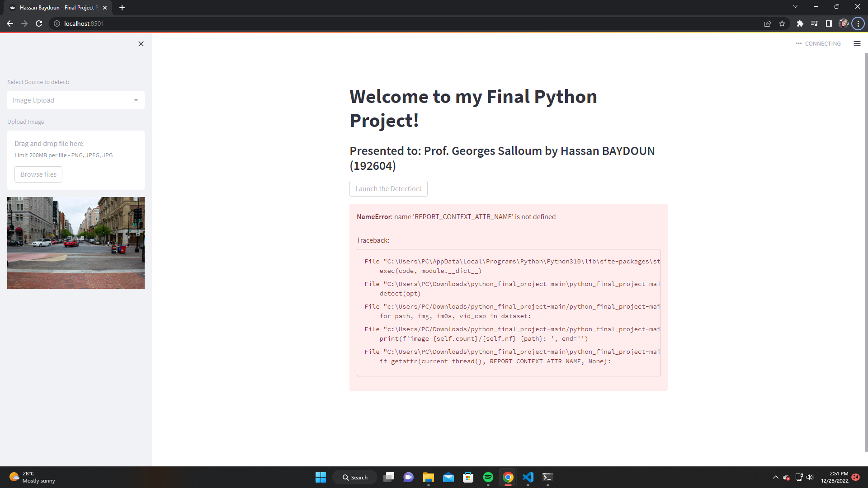Click the Traceback: label
This screenshot has height=488, width=868.
point(373,240)
